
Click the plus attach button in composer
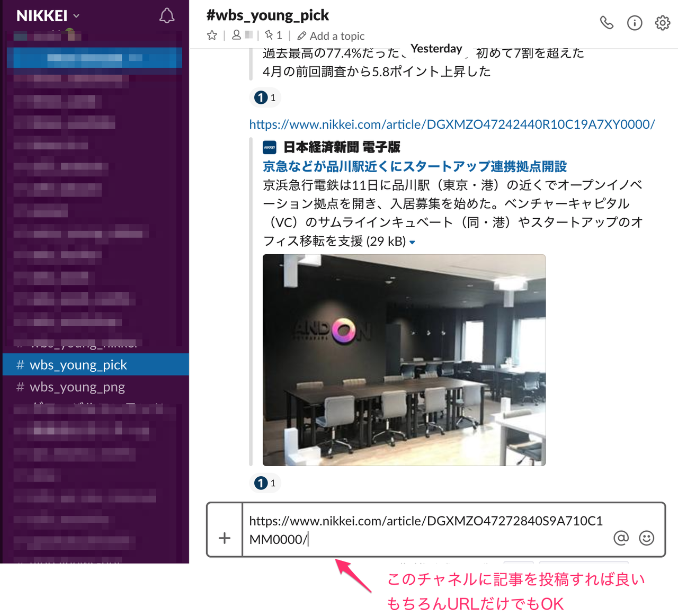pos(225,538)
